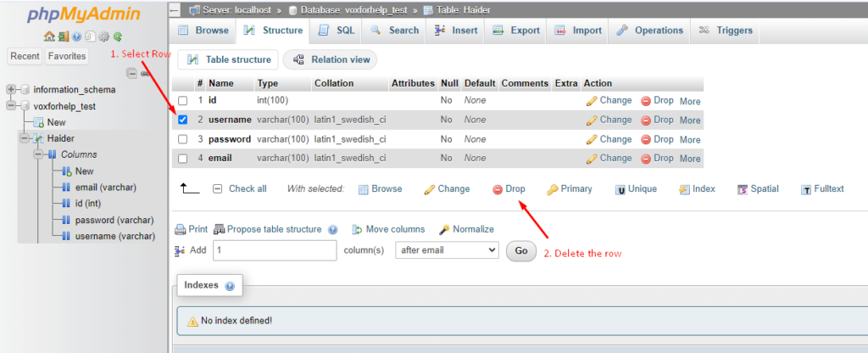868x353 pixels.
Task: Switch to the SQL tab
Action: 336,31
